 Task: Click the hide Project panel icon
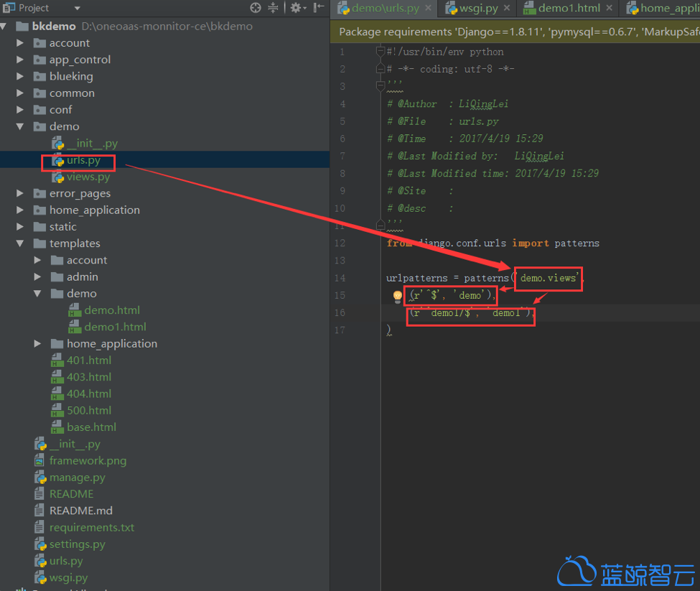tap(319, 8)
